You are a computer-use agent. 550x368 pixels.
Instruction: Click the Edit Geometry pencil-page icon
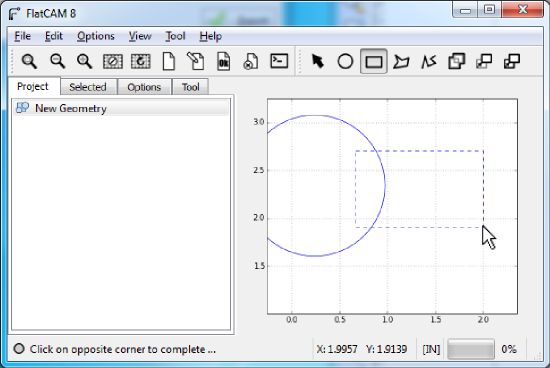pyautogui.click(x=196, y=61)
